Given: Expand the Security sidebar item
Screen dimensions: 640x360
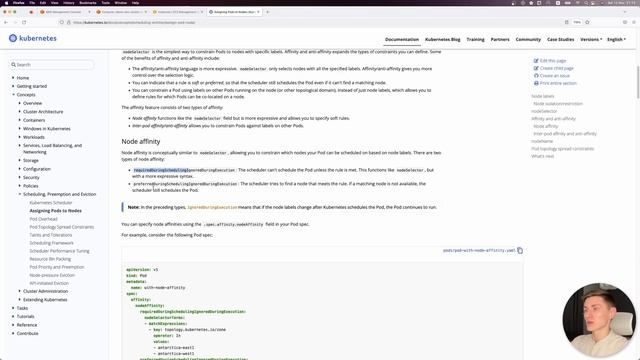Looking at the screenshot, I should (x=20, y=178).
